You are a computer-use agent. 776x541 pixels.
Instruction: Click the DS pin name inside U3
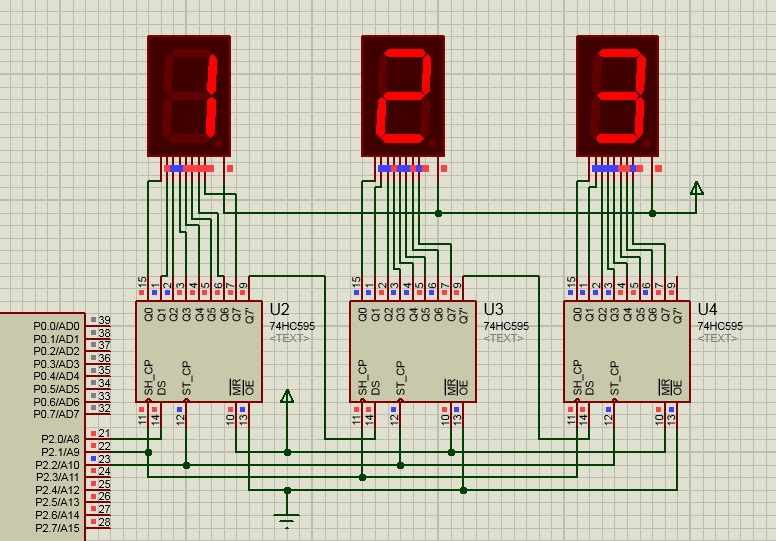(376, 388)
